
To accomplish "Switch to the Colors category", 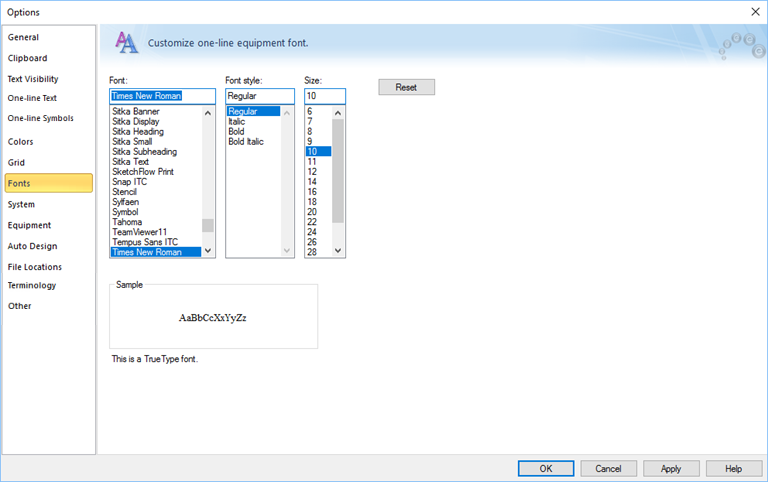I will point(21,142).
